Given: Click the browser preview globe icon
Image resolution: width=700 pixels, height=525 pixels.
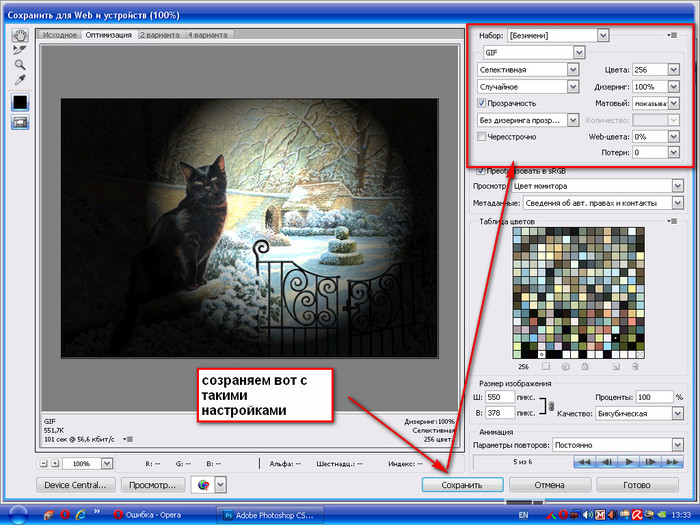Looking at the screenshot, I should tap(203, 485).
